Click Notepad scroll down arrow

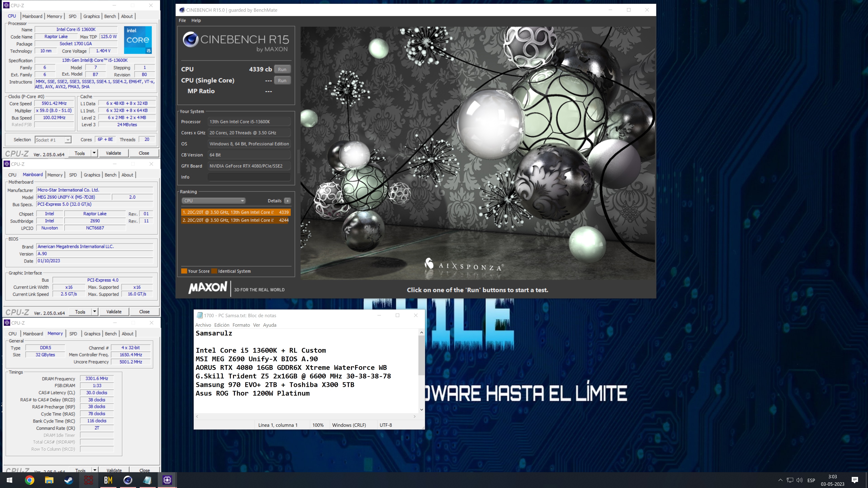click(x=421, y=410)
